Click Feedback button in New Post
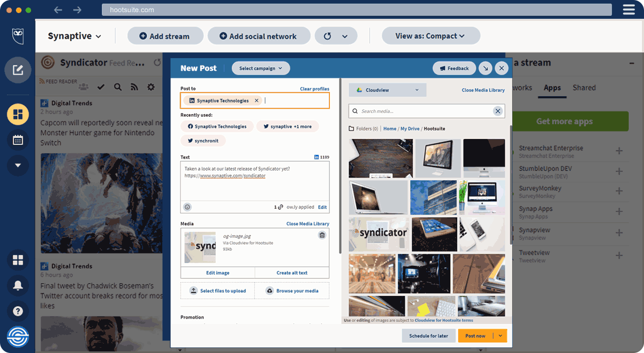Image resolution: width=644 pixels, height=353 pixels. tap(454, 68)
